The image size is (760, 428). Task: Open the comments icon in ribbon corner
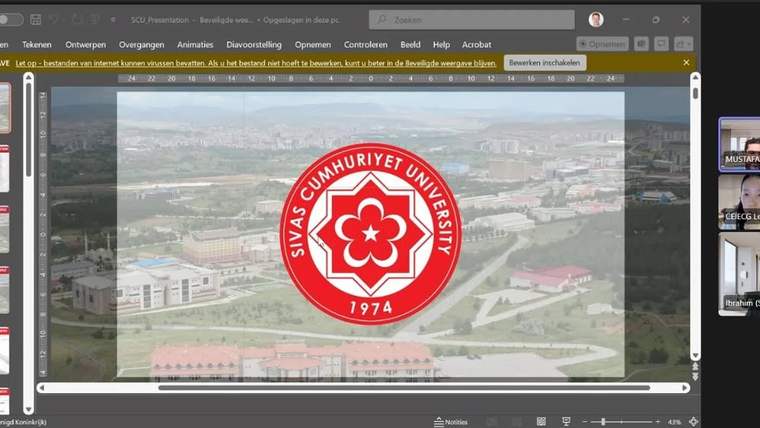[661, 44]
